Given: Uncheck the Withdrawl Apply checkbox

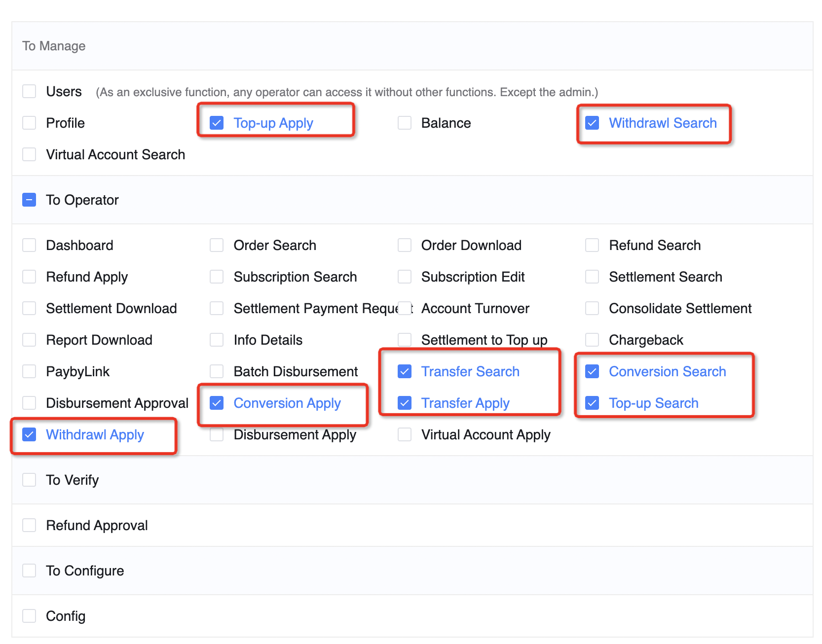Looking at the screenshot, I should [x=29, y=434].
